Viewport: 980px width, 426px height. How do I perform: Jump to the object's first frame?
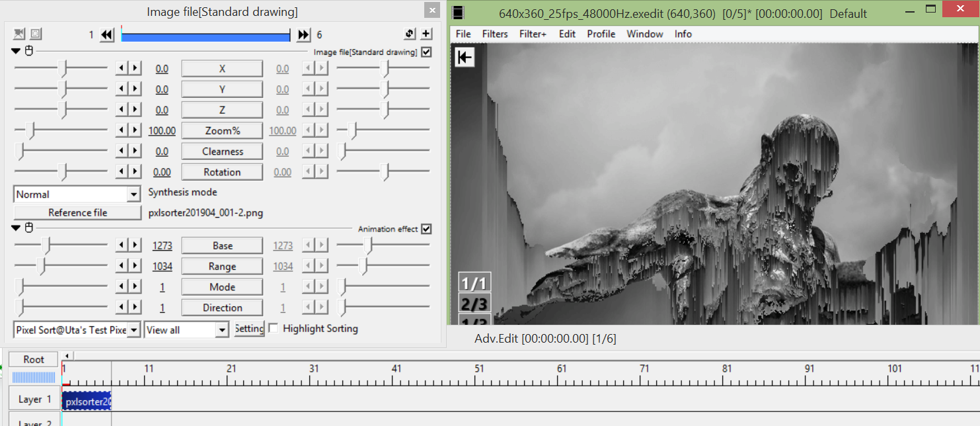coord(107,35)
